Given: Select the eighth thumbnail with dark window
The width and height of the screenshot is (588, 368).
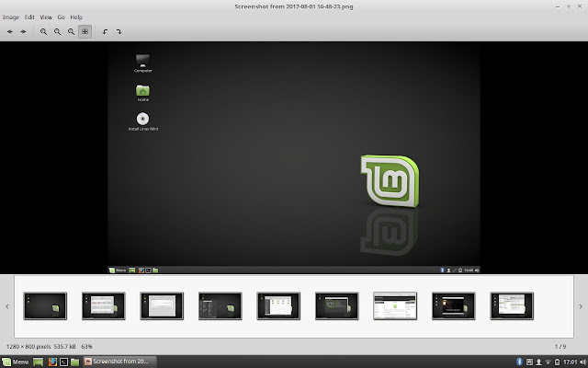Looking at the screenshot, I should 453,306.
